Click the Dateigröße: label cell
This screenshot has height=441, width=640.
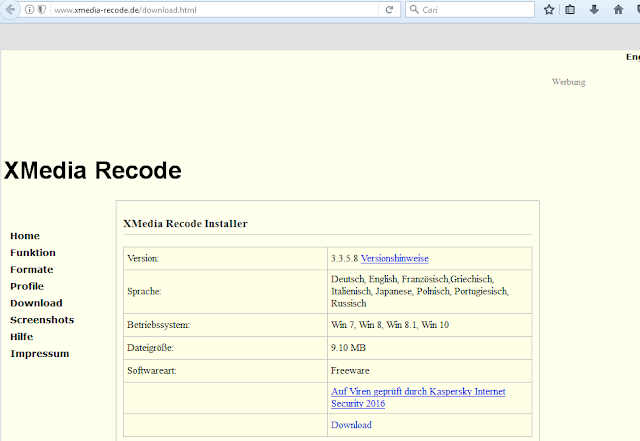[225, 348]
